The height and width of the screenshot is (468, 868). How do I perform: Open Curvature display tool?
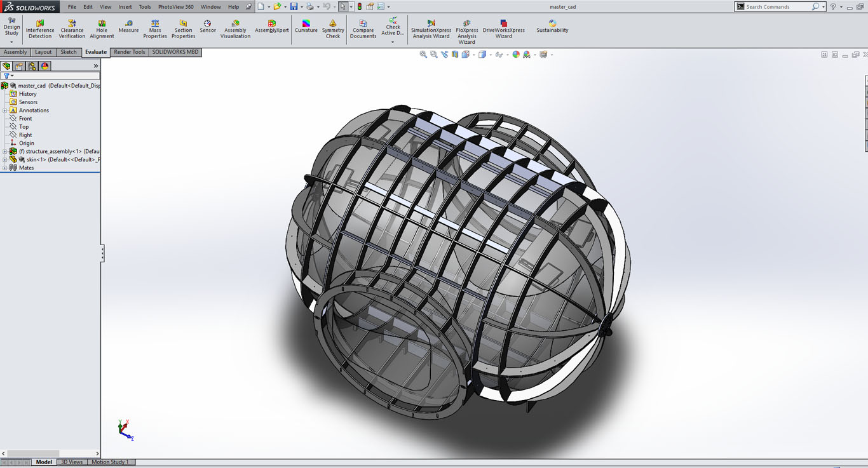(x=306, y=27)
